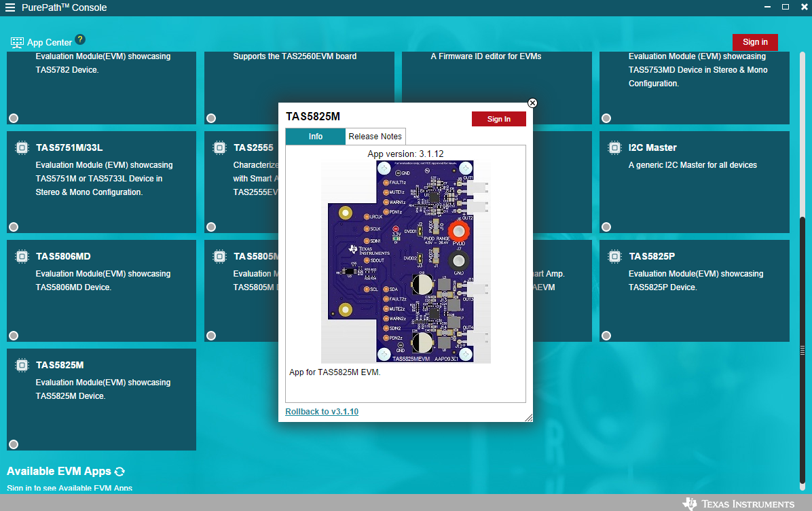Select the radio circle on TAS5782 card

14,118
